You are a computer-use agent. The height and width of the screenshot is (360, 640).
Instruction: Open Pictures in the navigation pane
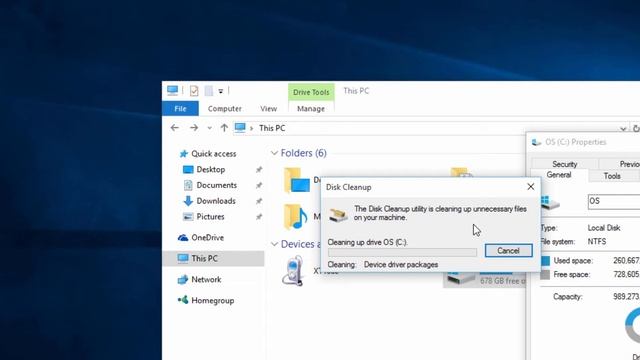210,217
